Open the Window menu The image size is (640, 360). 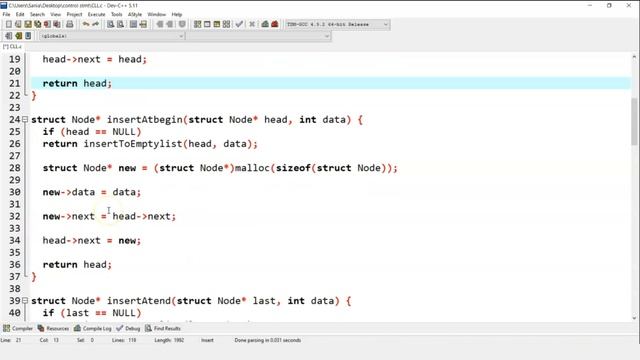[x=157, y=14]
